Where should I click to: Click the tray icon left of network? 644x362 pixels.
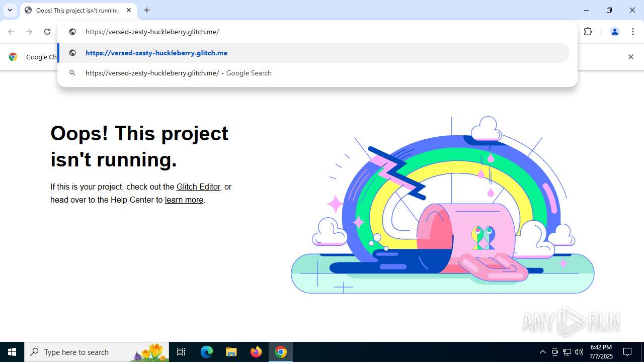click(555, 352)
